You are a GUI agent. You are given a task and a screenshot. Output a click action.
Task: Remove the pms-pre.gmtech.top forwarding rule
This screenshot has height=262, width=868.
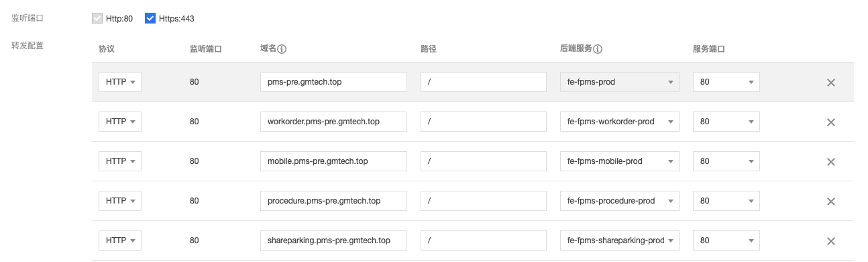tap(830, 83)
